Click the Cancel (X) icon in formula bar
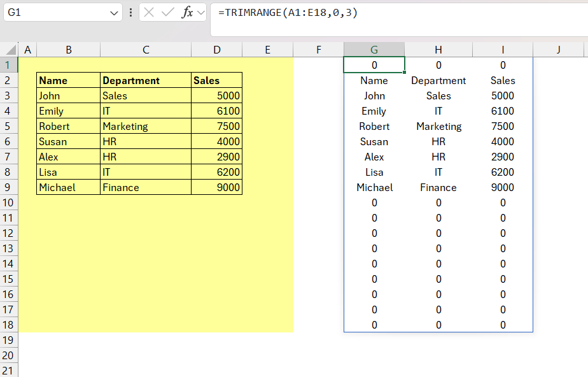This screenshot has width=588, height=377. coord(149,13)
